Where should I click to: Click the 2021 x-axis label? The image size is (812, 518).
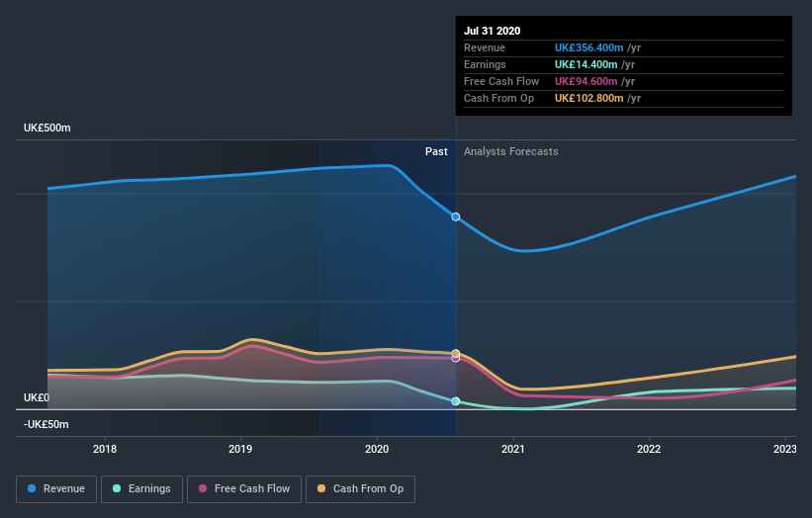click(513, 449)
